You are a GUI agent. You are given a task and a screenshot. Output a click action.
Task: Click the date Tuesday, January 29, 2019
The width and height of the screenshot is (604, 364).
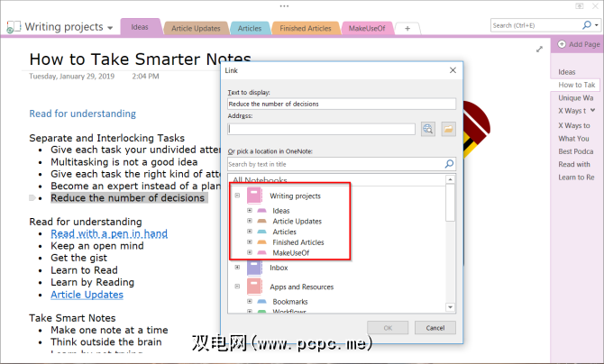[71, 77]
